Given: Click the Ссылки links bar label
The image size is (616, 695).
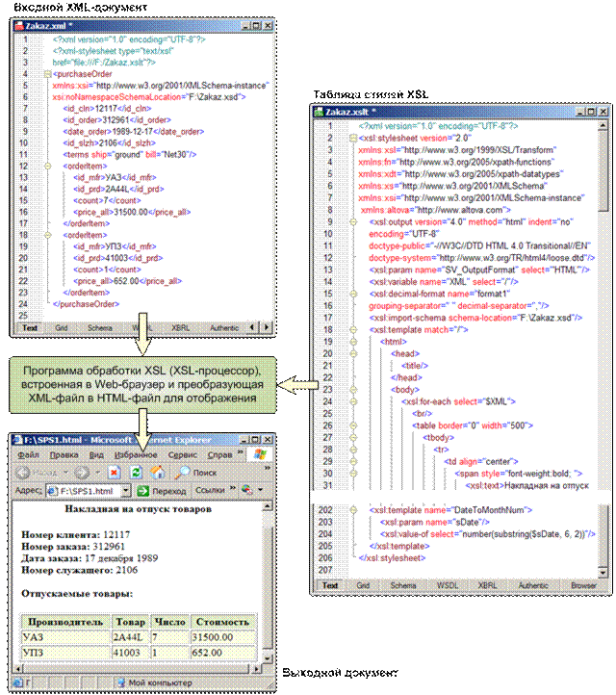Looking at the screenshot, I should [209, 491].
